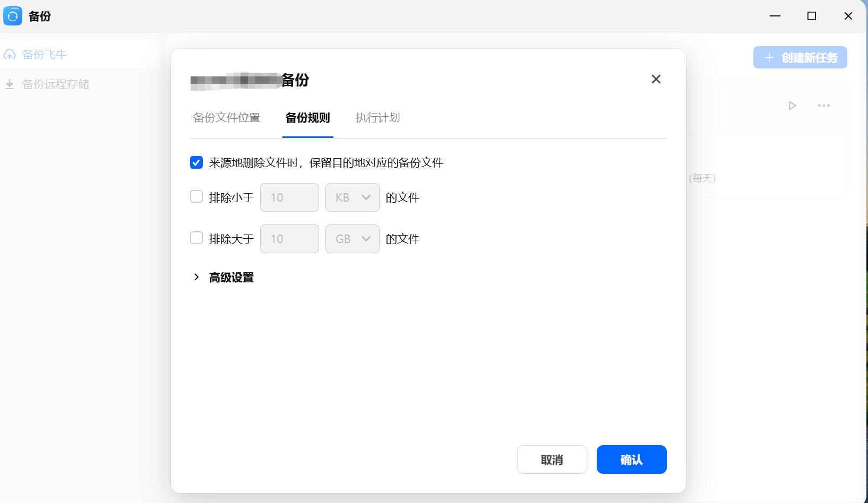868x503 pixels.
Task: Click the 备份远程存储 download icon in sidebar
Action: pyautogui.click(x=9, y=84)
